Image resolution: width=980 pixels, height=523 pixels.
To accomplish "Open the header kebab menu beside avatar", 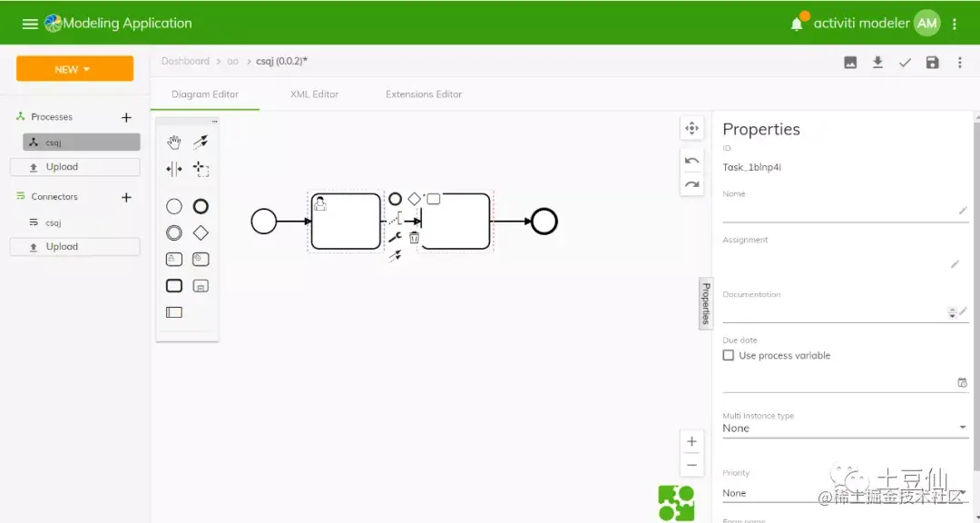I will click(955, 24).
